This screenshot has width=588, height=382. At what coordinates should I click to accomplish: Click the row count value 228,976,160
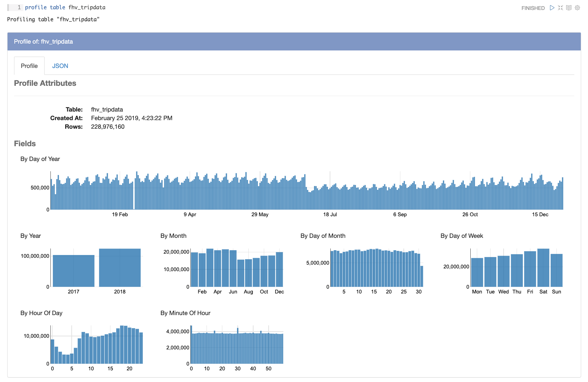click(108, 127)
